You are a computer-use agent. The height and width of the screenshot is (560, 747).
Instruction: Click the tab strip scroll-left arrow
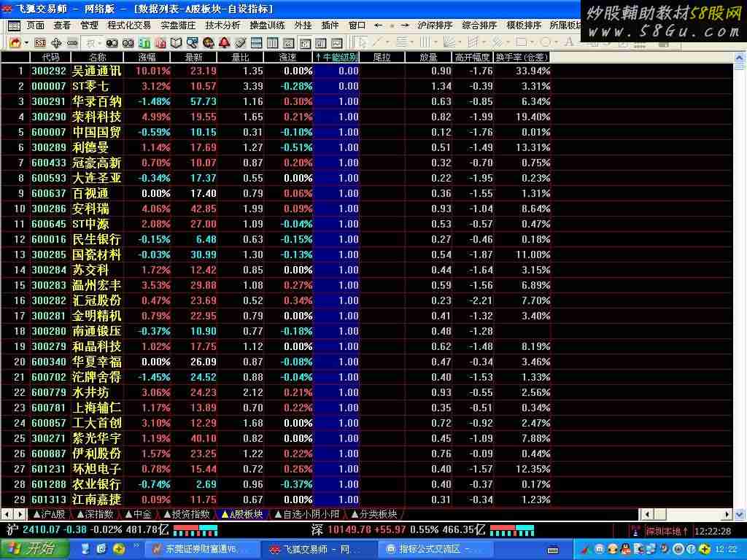tap(7, 514)
